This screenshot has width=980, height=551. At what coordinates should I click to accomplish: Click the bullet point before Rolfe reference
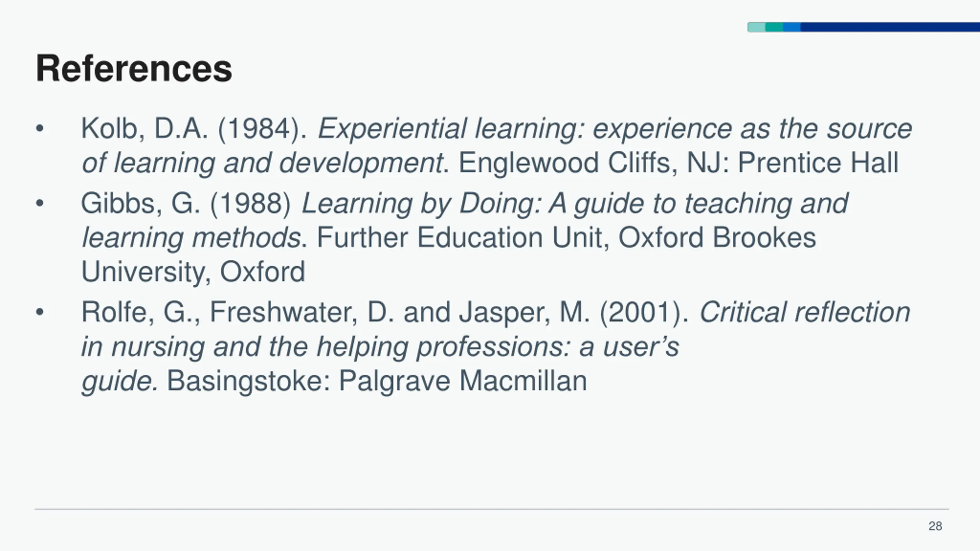[x=40, y=313]
